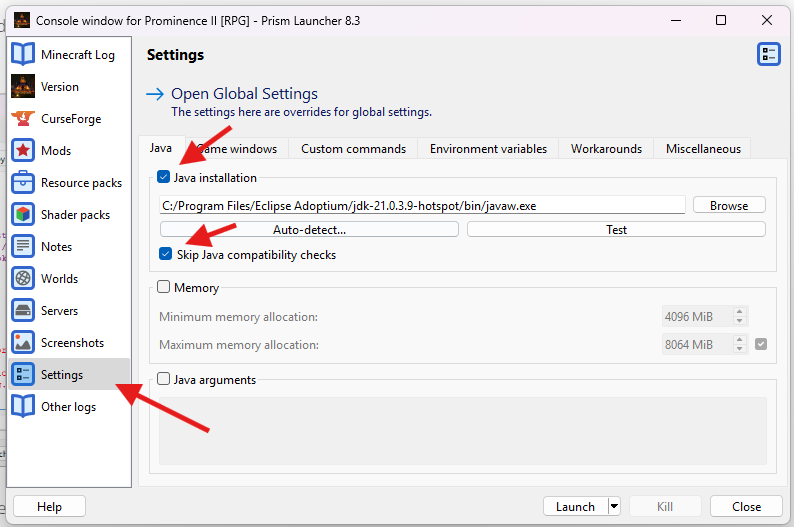The image size is (794, 527).
Task: Toggle the checkbox beside maximum memory allocation
Action: point(761,344)
